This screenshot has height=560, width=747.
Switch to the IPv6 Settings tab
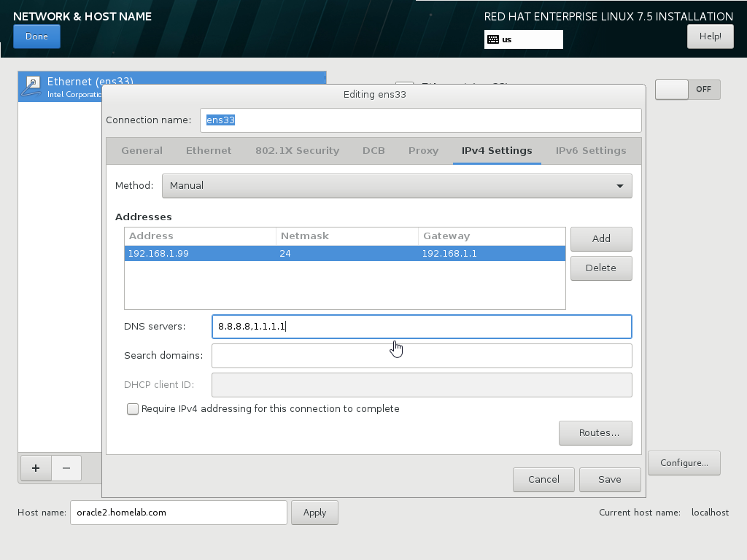click(x=591, y=150)
